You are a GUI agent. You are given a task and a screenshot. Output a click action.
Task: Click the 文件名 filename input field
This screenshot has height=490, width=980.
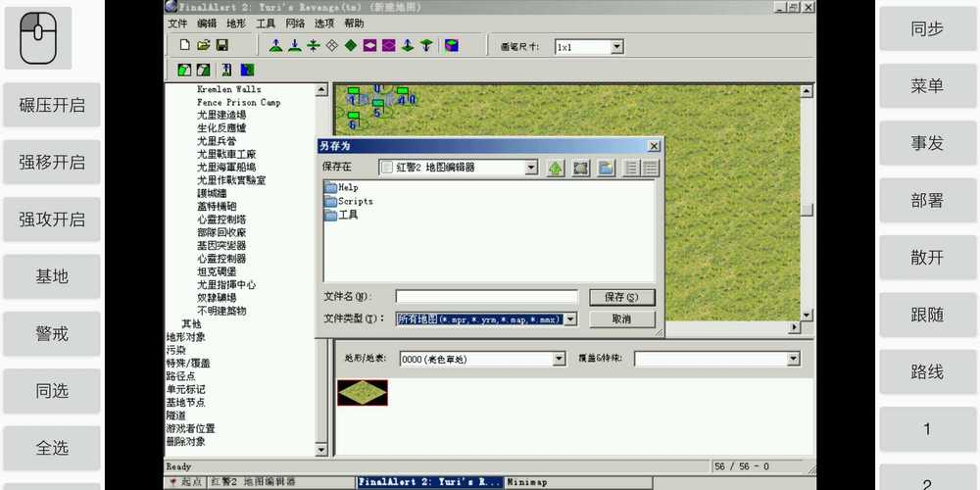[x=487, y=297]
